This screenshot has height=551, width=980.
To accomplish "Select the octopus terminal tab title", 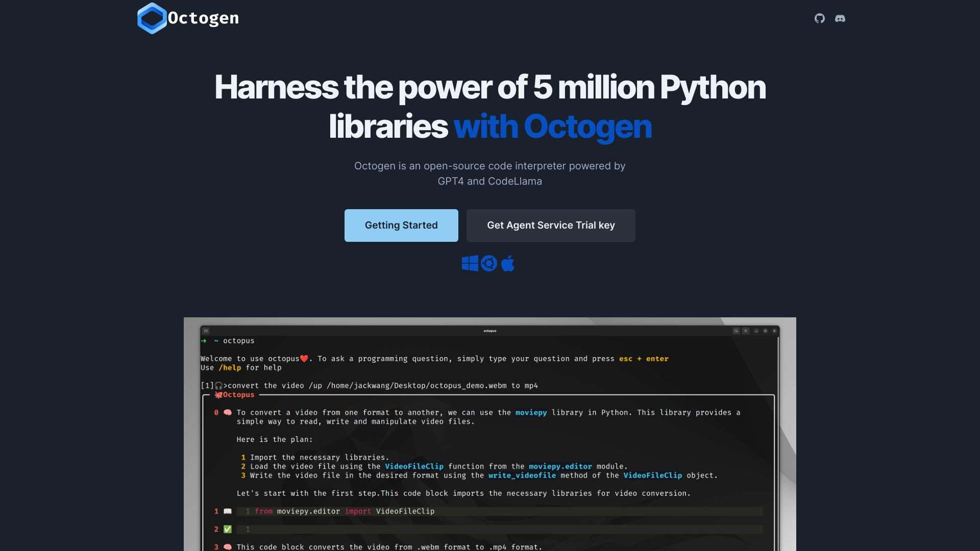I will pyautogui.click(x=489, y=331).
